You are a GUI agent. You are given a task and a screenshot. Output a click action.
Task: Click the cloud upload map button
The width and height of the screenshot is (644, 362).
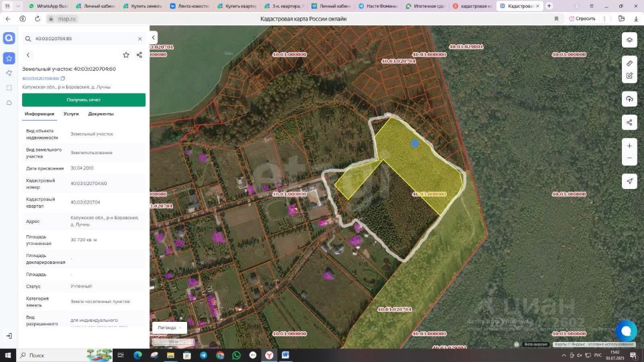(x=629, y=99)
